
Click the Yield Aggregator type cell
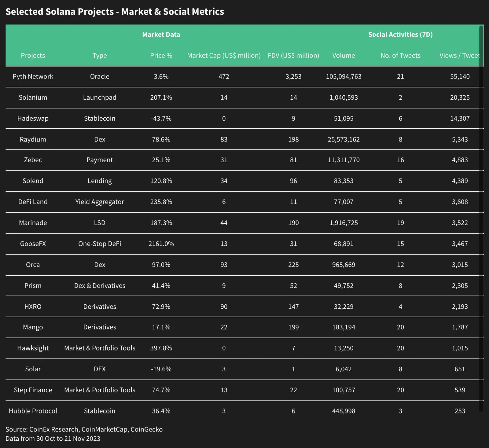pos(100,202)
